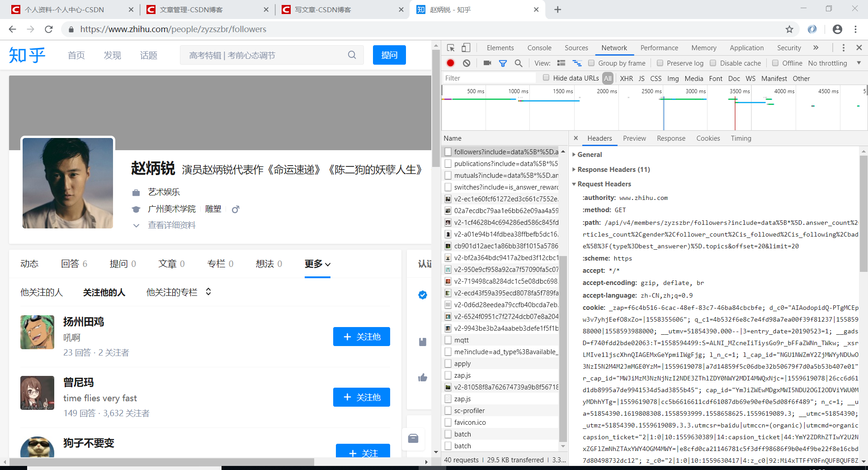Screen dimensions: 868x470
Task: Show more DevTools tabs chevron
Action: pos(816,47)
